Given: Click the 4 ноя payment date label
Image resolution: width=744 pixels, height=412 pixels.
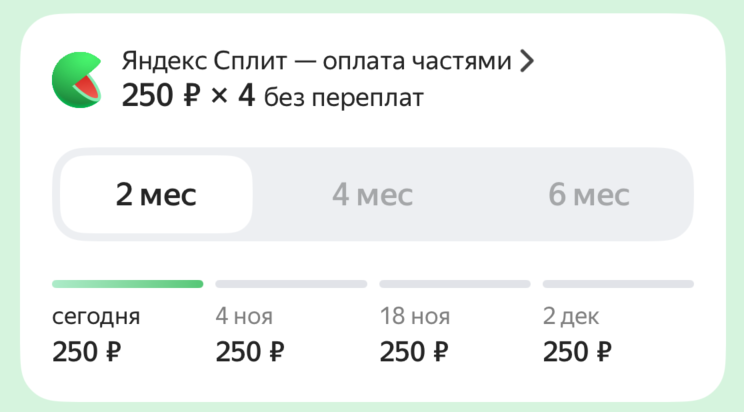Looking at the screenshot, I should 244,317.
